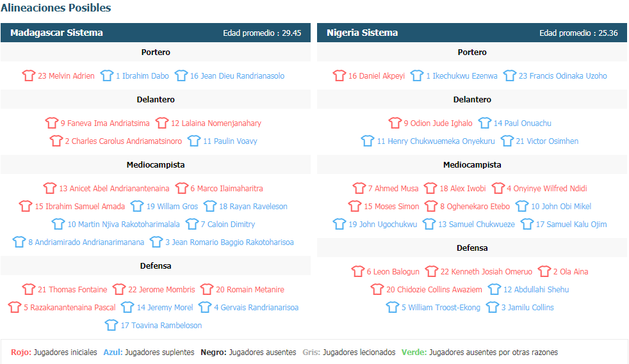Click red jersey icon next to Thomas Fontaine
Screen dimensions: 629x364
(x=29, y=289)
